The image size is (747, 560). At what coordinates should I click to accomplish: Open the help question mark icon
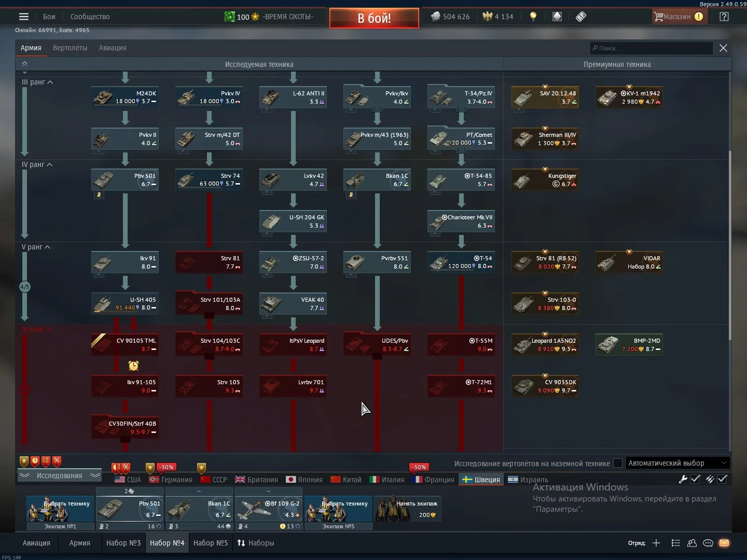coord(724,17)
